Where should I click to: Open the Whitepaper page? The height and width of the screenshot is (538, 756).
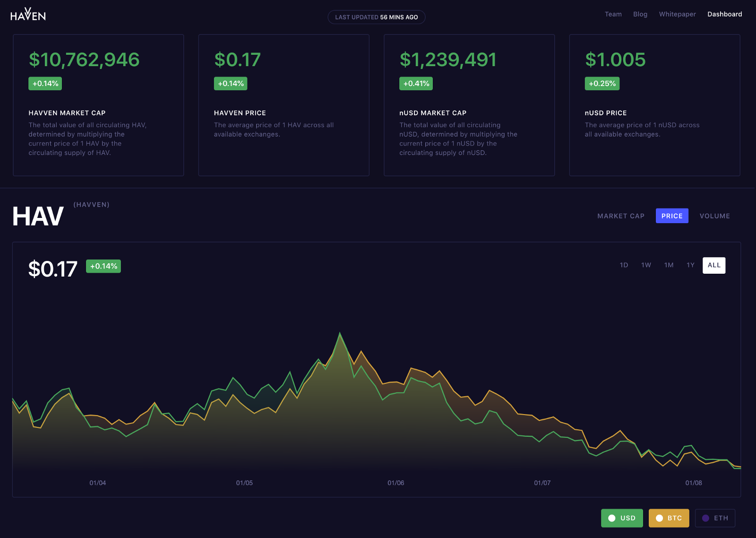coord(677,14)
